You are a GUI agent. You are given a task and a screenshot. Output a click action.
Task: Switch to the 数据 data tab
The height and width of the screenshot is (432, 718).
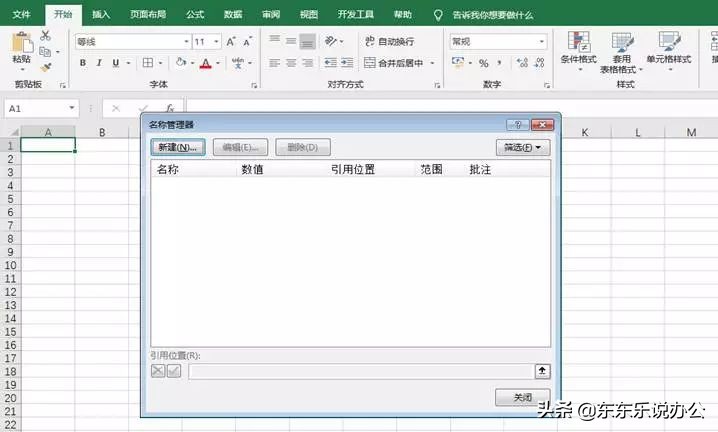[233, 15]
